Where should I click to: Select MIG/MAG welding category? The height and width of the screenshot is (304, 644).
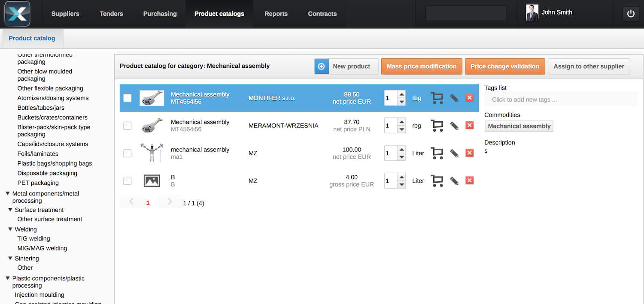[x=42, y=248]
